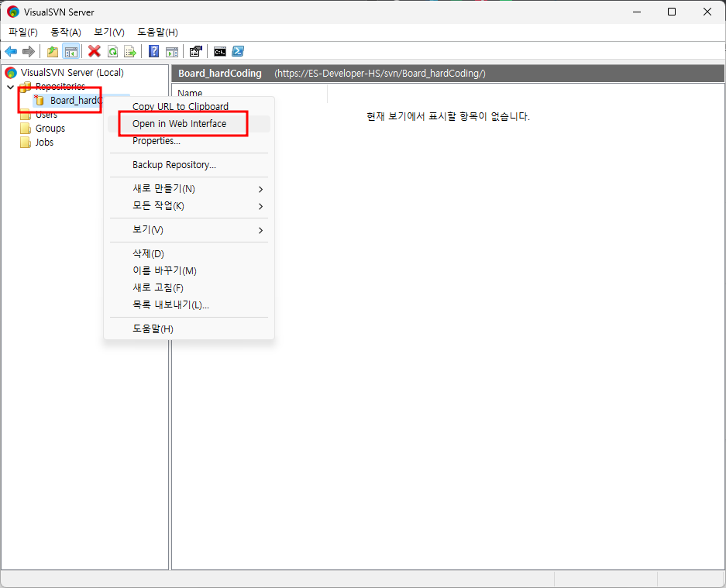Choose 이름 바꾸기(M) to rename
The width and height of the screenshot is (726, 588).
[189, 271]
